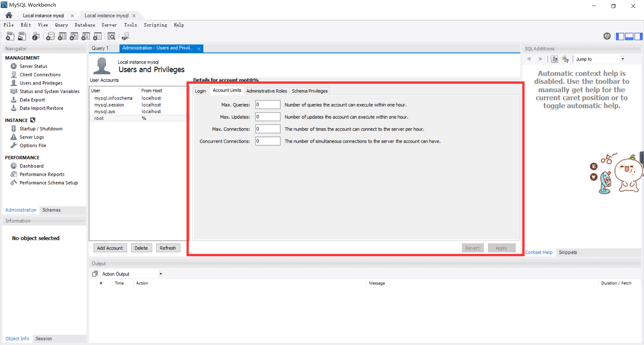
Task: Switch to the Snippets tab
Action: pyautogui.click(x=568, y=252)
